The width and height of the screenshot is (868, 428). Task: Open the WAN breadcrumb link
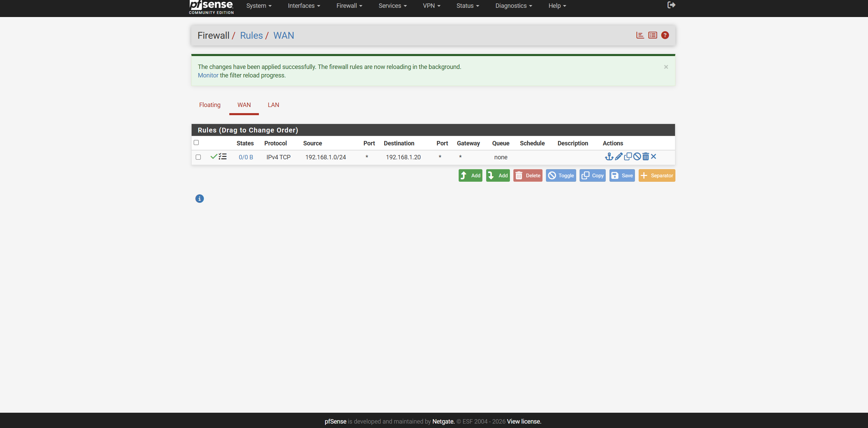(x=284, y=36)
